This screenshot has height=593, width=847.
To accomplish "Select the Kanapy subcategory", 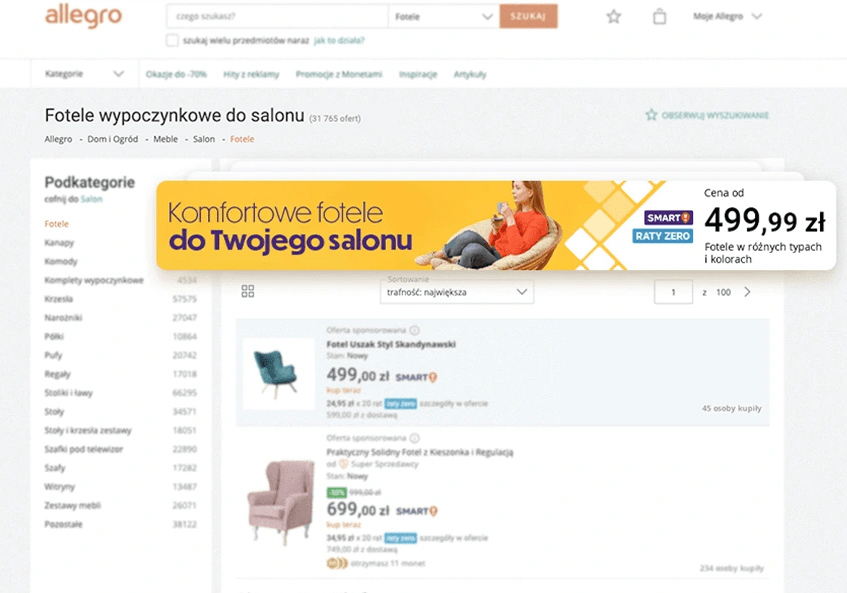I will point(59,243).
